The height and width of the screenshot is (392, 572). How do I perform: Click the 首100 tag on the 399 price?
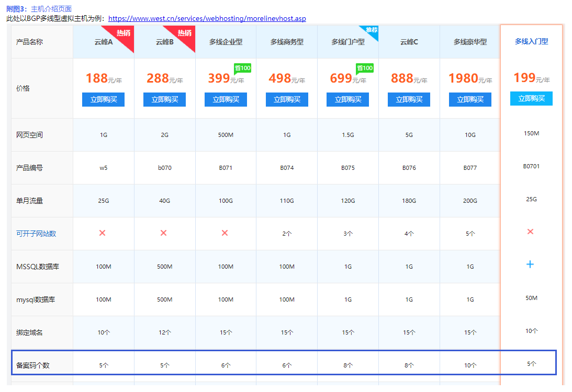click(242, 68)
